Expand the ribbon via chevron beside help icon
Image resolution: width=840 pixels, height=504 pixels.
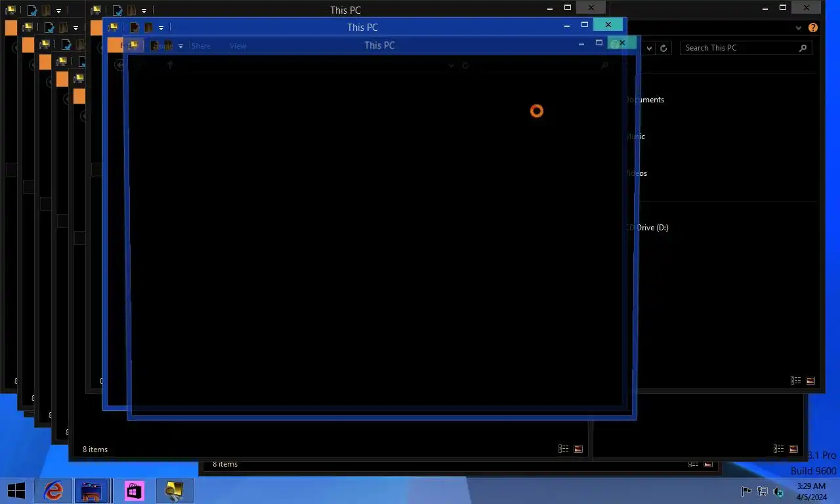coord(799,28)
